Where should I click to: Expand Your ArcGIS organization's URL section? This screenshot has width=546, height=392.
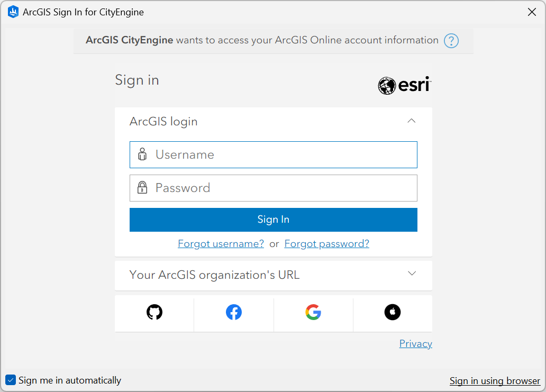point(412,274)
